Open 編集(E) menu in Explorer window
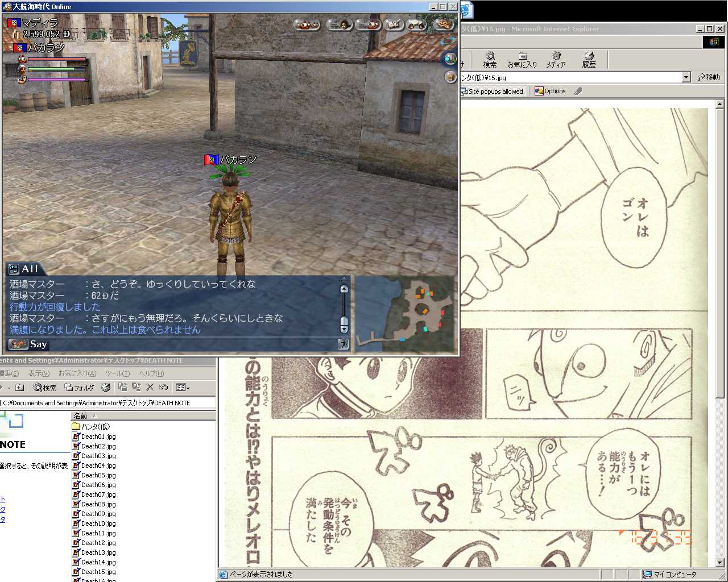 pyautogui.click(x=9, y=373)
